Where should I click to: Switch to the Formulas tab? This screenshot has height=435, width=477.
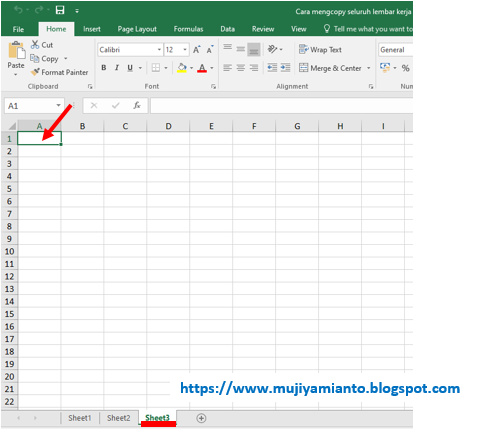(188, 29)
